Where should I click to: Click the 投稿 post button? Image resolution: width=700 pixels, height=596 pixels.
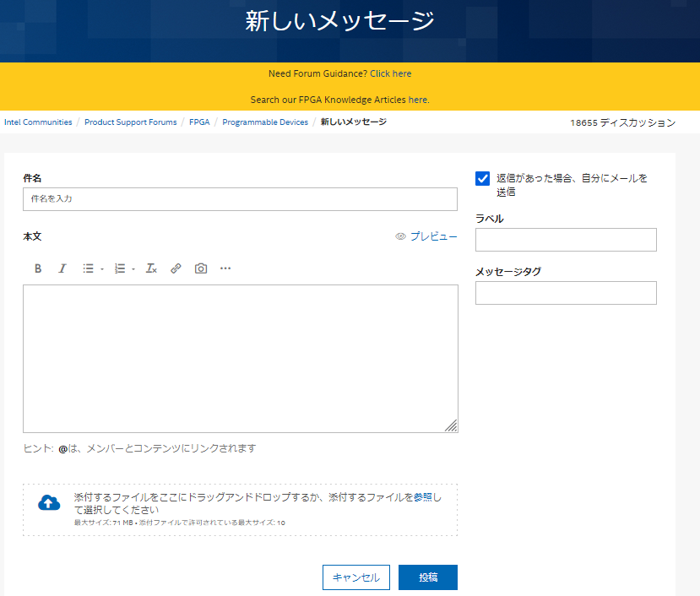pyautogui.click(x=428, y=577)
